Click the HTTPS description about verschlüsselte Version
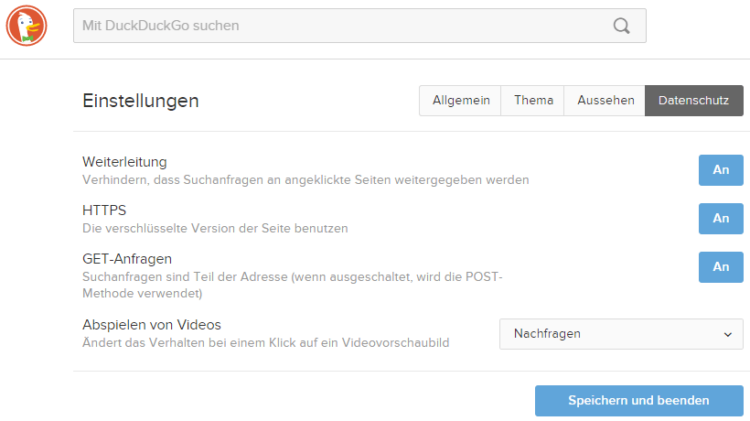Viewport: 750px width, 421px height. tap(214, 228)
